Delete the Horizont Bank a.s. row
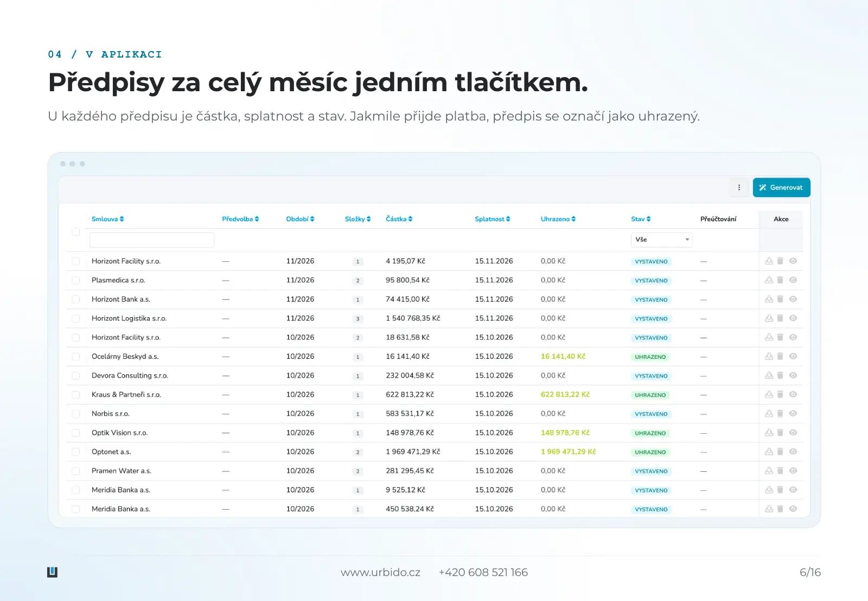Viewport: 868px width, 601px height. [x=780, y=299]
